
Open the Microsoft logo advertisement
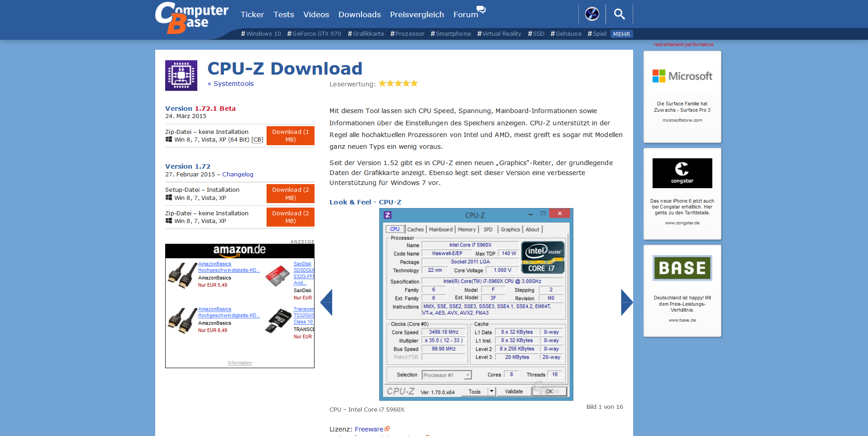(682, 76)
